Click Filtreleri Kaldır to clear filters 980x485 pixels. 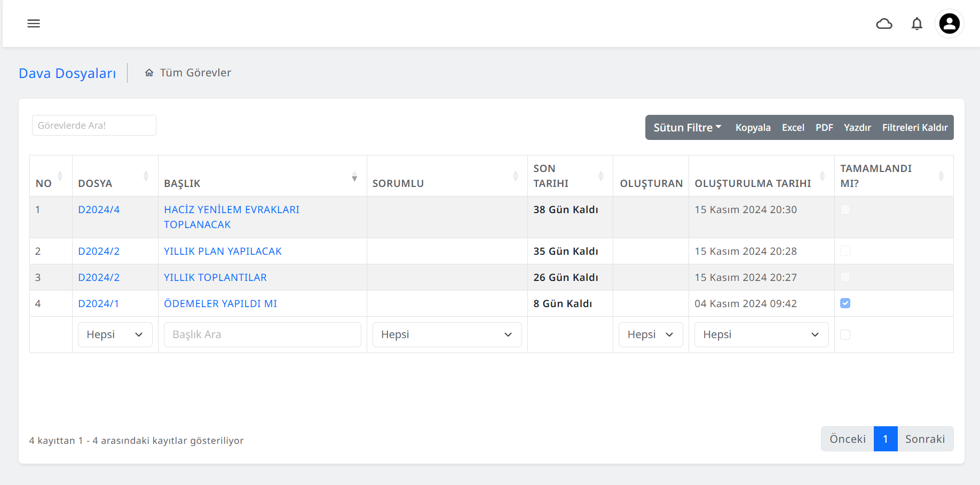click(x=914, y=128)
